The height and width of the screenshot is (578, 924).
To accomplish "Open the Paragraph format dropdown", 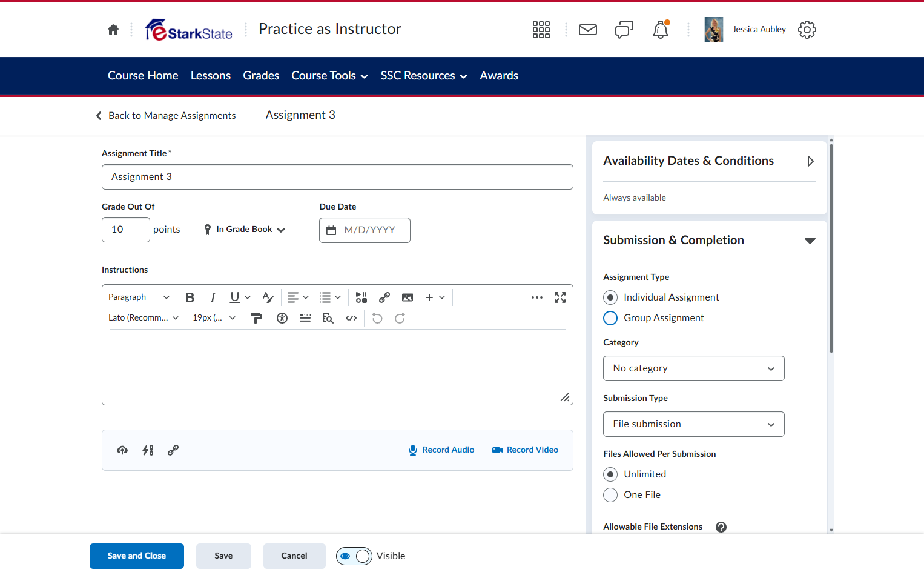I will (139, 297).
